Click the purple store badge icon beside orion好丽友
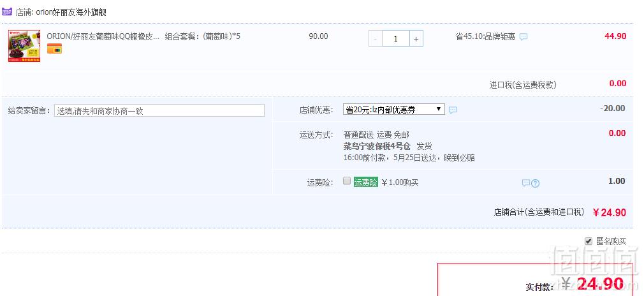The width and height of the screenshot is (644, 296). (7, 11)
